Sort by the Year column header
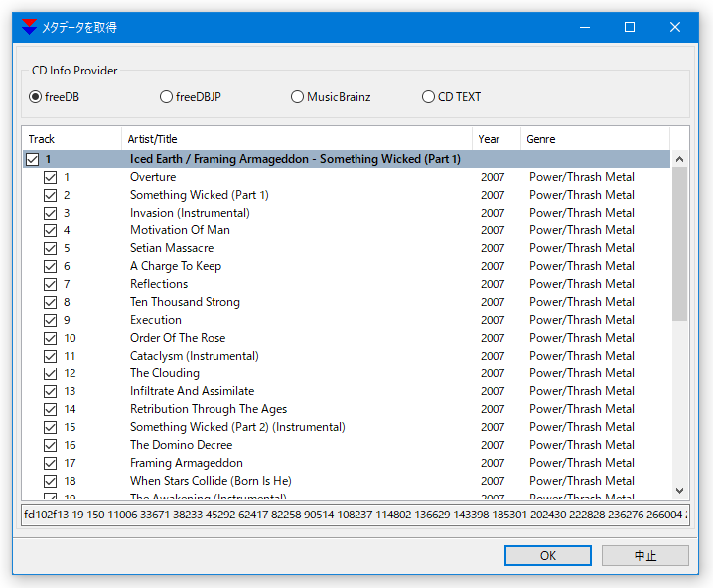Screen dimensions: 713x588 click(497, 139)
